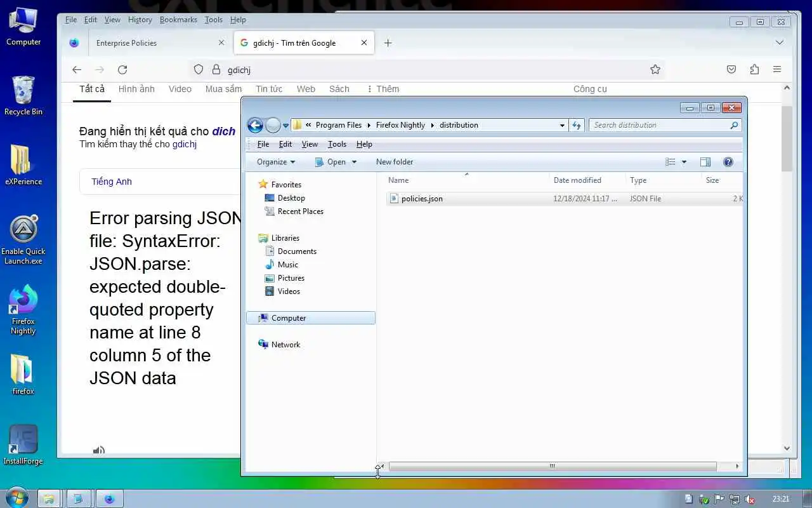The height and width of the screenshot is (508, 812).
Task: Select Desktop under Favorites
Action: tap(291, 198)
